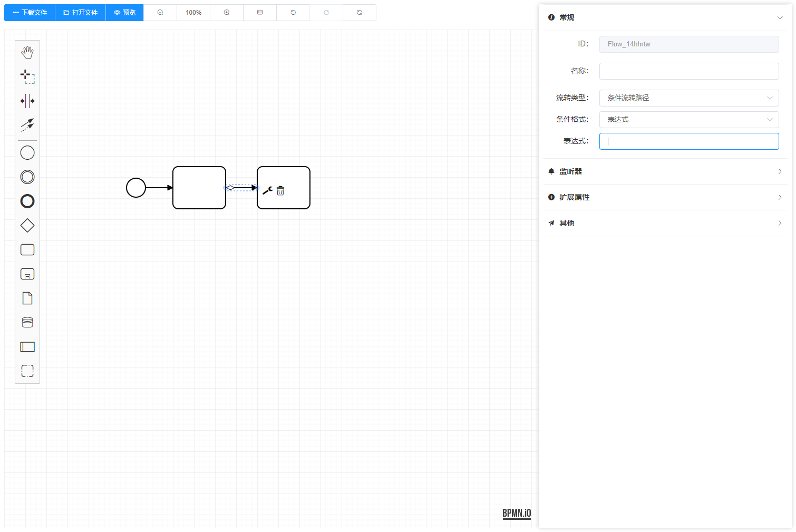The image size is (796, 532).
Task: Create a data store reference
Action: (x=27, y=323)
